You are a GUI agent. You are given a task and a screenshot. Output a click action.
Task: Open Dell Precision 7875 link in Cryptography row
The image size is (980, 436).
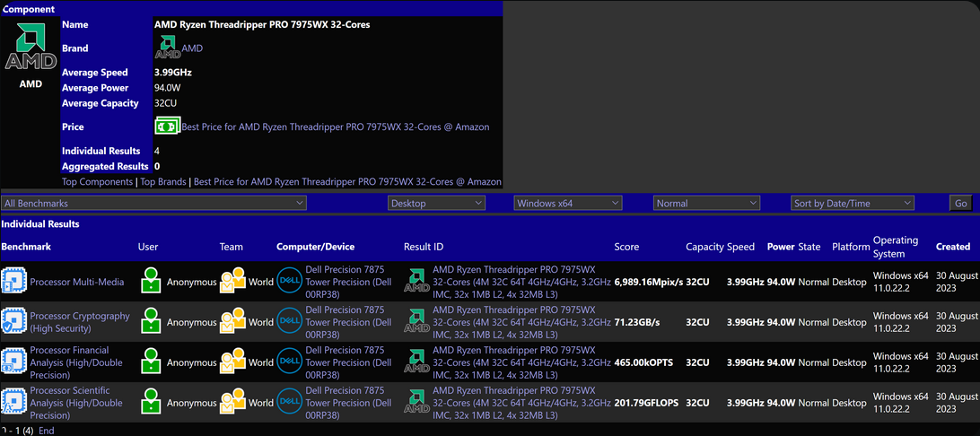tap(349, 322)
